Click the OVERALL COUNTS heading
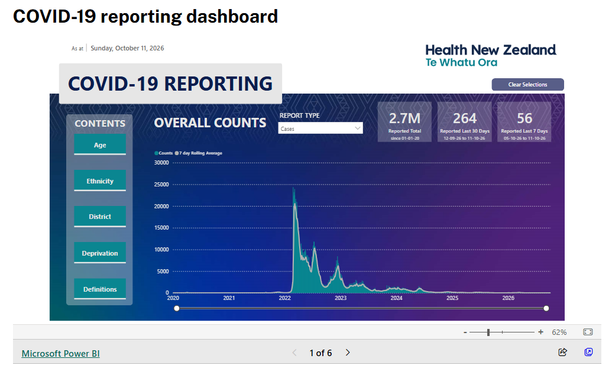Screen dimensions: 612x377 [210, 123]
